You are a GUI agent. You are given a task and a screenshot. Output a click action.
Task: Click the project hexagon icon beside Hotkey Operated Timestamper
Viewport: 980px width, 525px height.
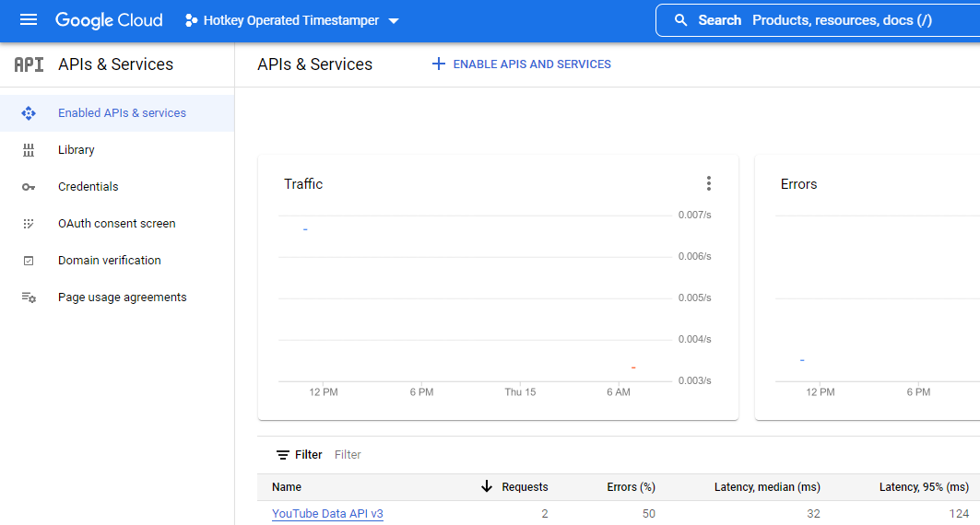[x=191, y=20]
